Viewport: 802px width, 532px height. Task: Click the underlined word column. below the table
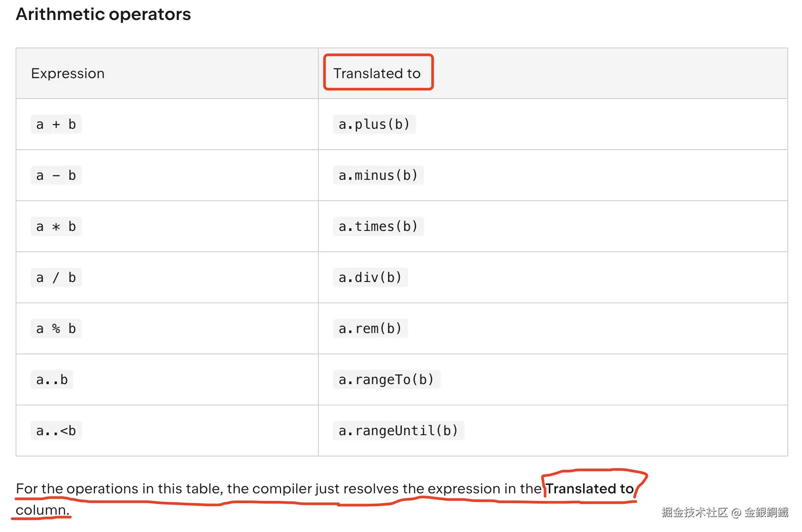[43, 510]
